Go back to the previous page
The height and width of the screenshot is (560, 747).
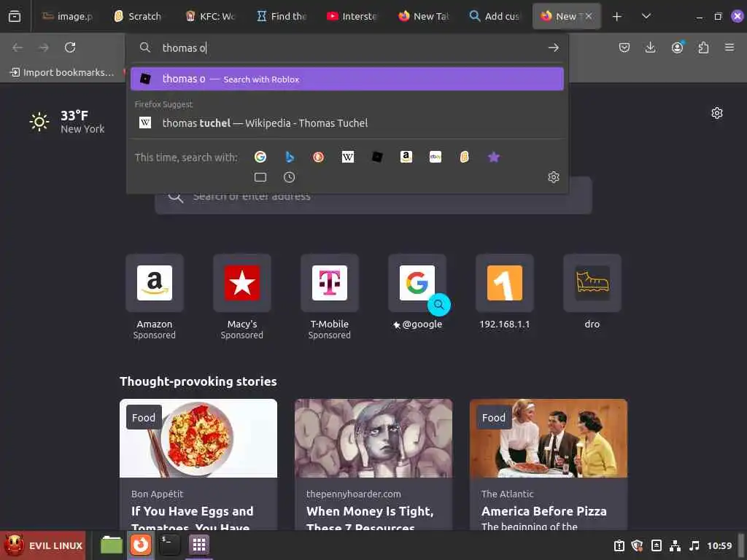click(x=18, y=47)
